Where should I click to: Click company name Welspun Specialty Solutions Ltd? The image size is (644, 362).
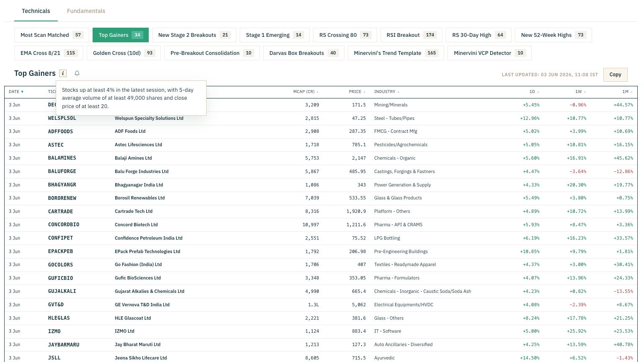[149, 118]
